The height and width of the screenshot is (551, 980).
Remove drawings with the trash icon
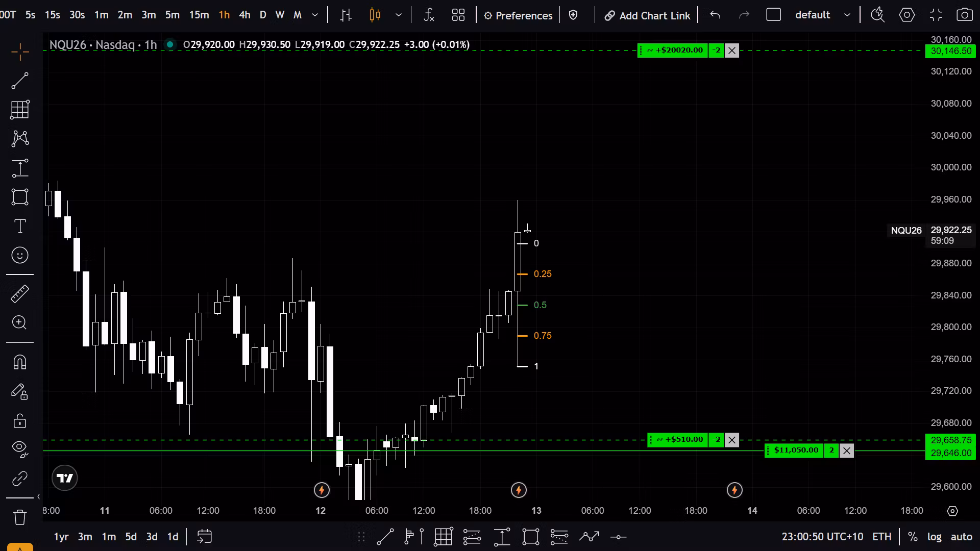click(20, 517)
